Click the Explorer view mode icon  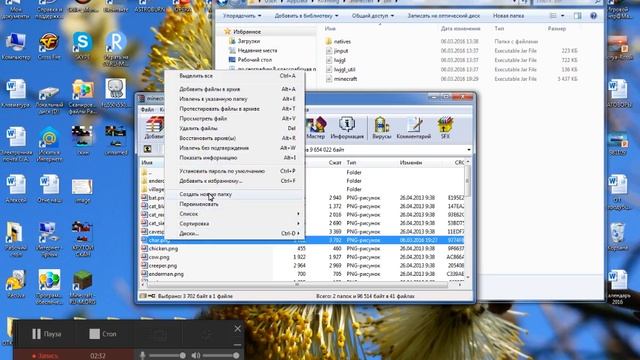click(553, 16)
